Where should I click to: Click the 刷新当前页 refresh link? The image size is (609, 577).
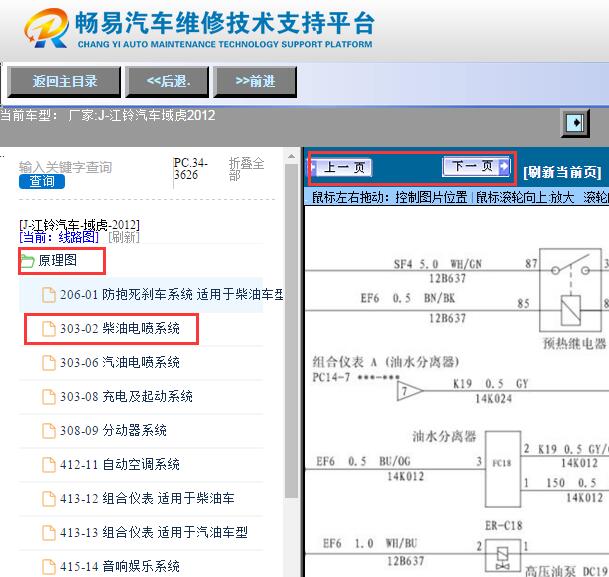(x=562, y=172)
